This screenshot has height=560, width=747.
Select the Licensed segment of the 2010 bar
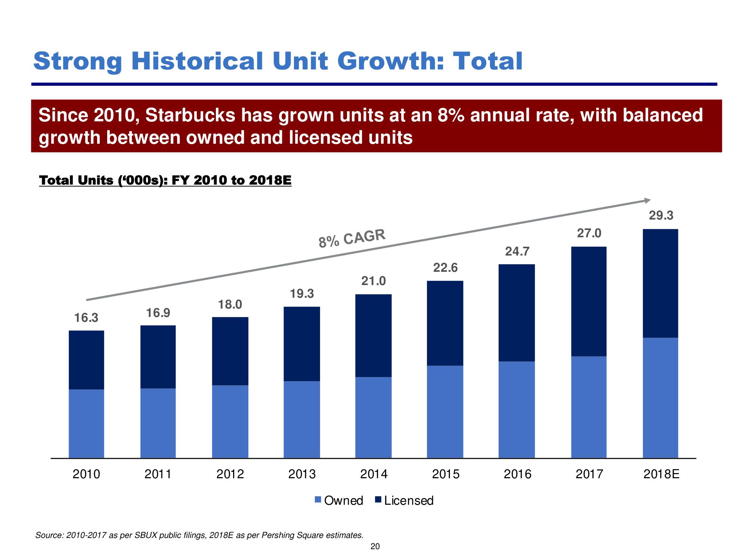86,360
